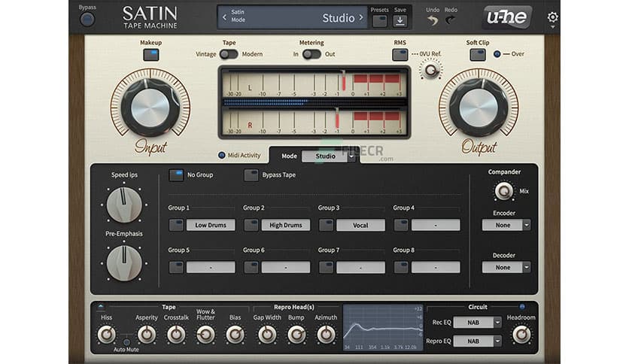Open the Encoder dropdown
629x364 pixels.
506,226
